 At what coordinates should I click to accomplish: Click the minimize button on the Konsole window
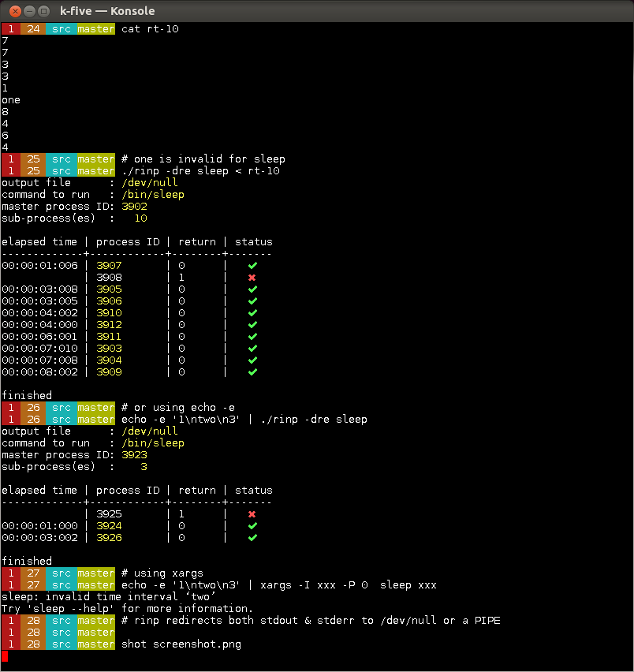pyautogui.click(x=29, y=11)
